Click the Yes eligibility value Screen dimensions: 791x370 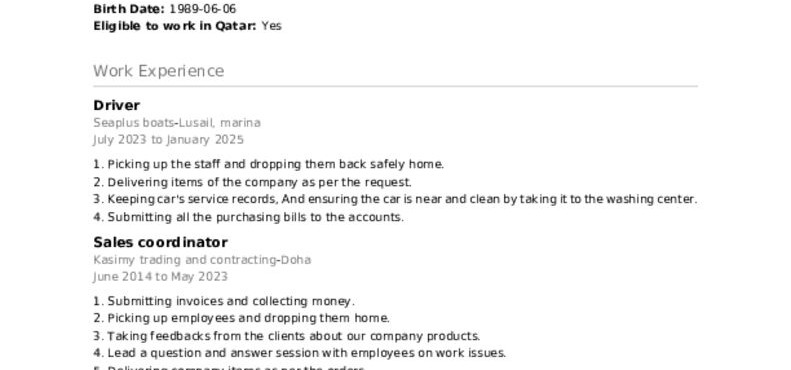(271, 26)
